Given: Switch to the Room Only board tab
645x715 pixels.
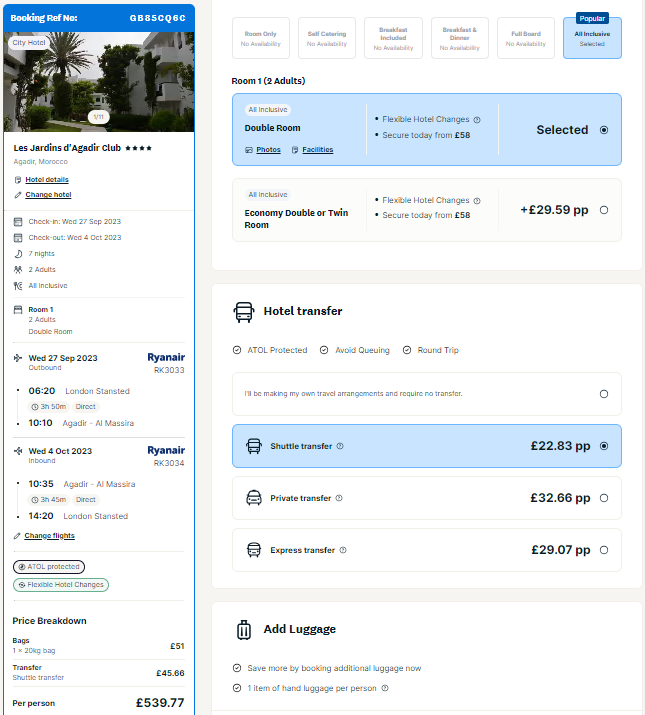Looking at the screenshot, I should pos(261,38).
